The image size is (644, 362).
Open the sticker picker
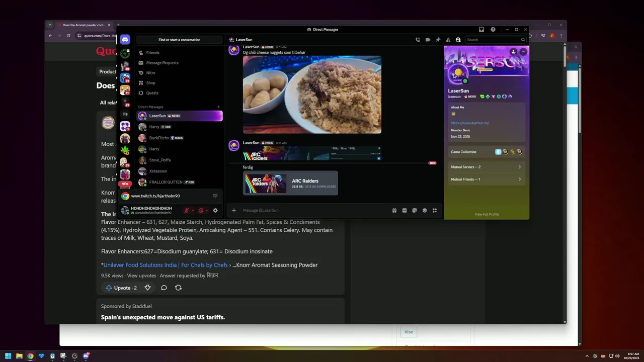click(x=415, y=210)
